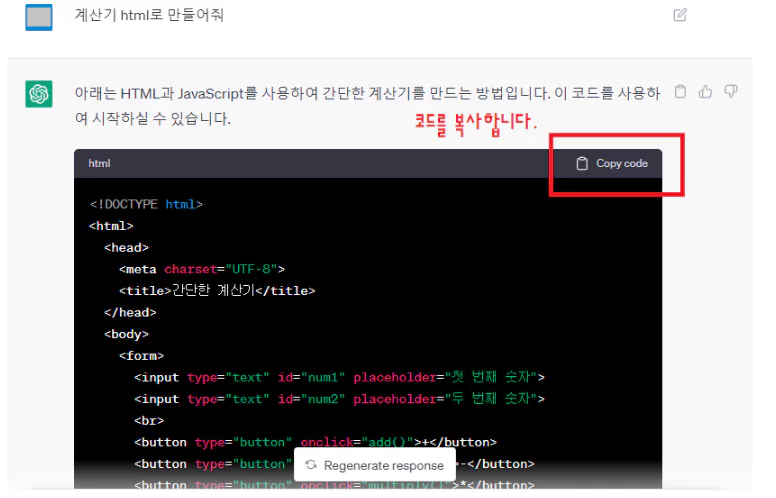Click the html language label in code header
This screenshot has height=498, width=776.
coord(99,163)
